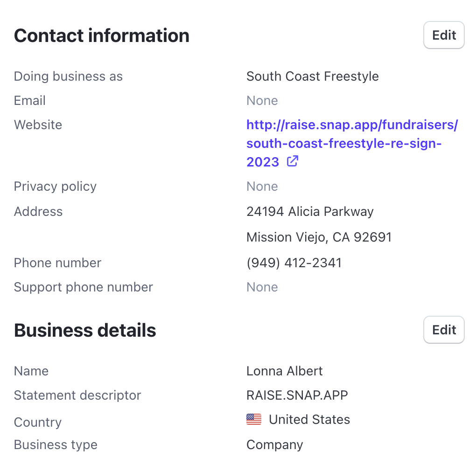Click the RAISE.SNAP.APP statement descriptor
The image size is (476, 457).
[297, 395]
